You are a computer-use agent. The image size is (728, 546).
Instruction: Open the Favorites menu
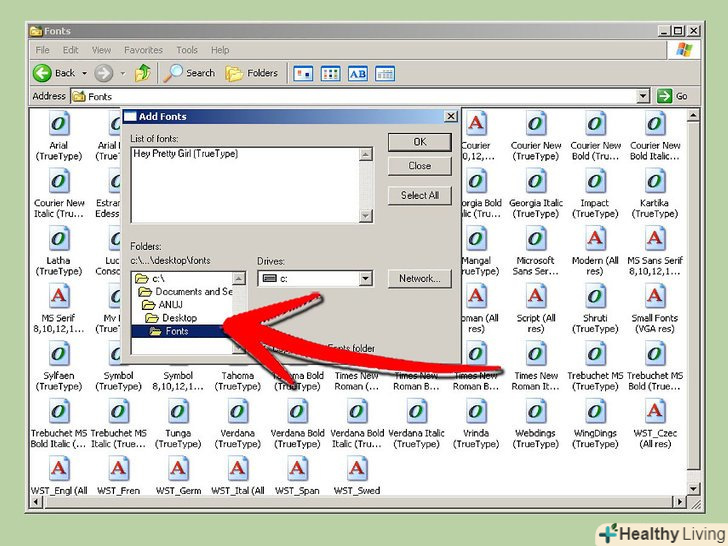[143, 50]
